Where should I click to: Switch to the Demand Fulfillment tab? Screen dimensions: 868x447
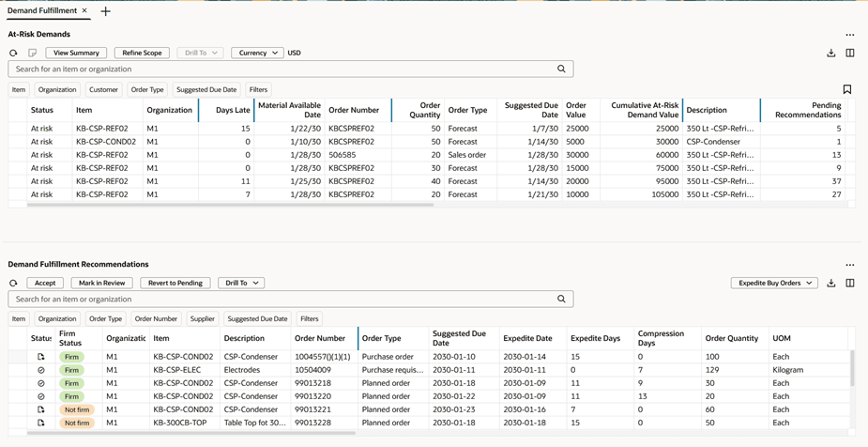click(x=42, y=10)
